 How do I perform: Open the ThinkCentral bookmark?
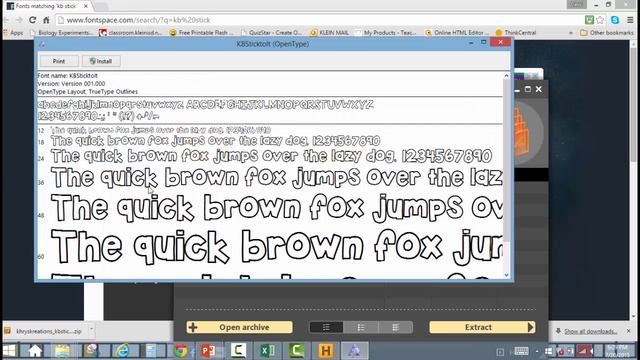(x=516, y=33)
